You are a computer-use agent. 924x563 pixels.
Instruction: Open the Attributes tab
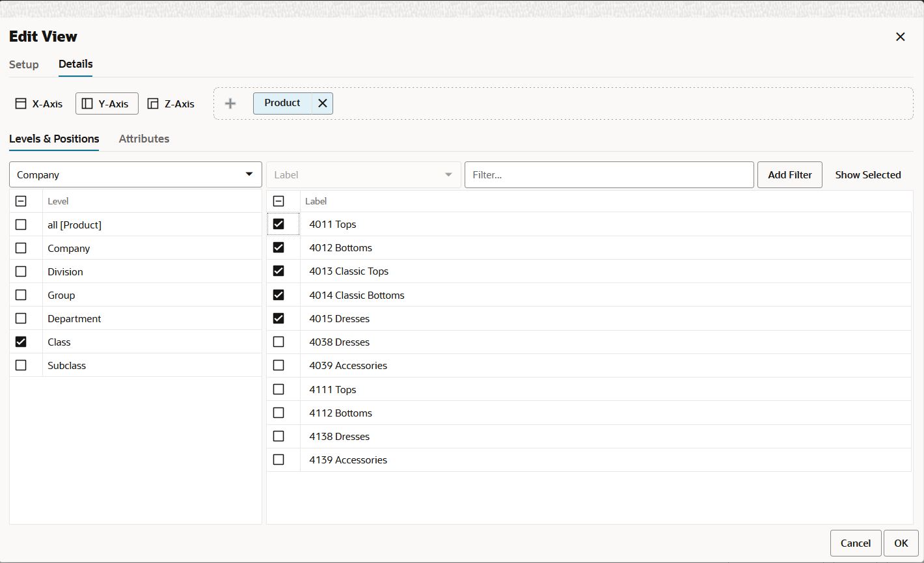click(x=144, y=139)
